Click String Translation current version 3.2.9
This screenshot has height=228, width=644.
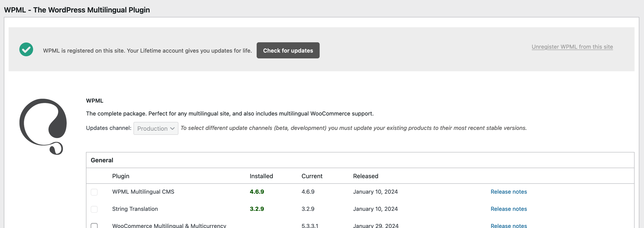click(308, 209)
